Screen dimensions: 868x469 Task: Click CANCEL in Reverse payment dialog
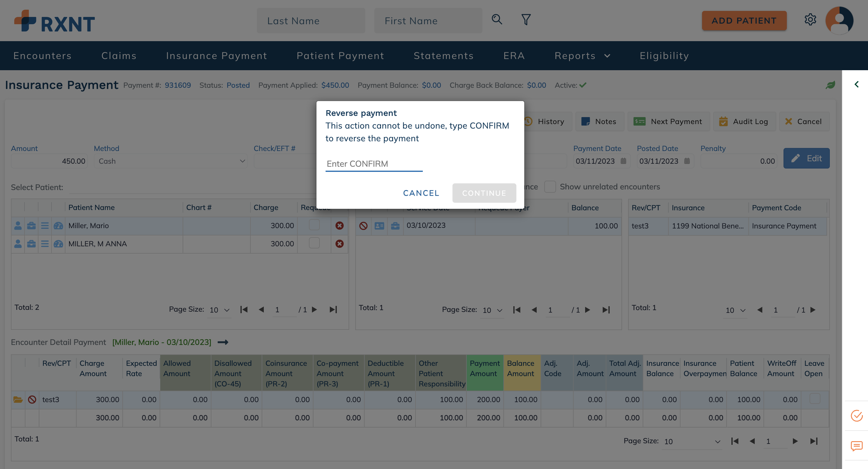pyautogui.click(x=421, y=193)
